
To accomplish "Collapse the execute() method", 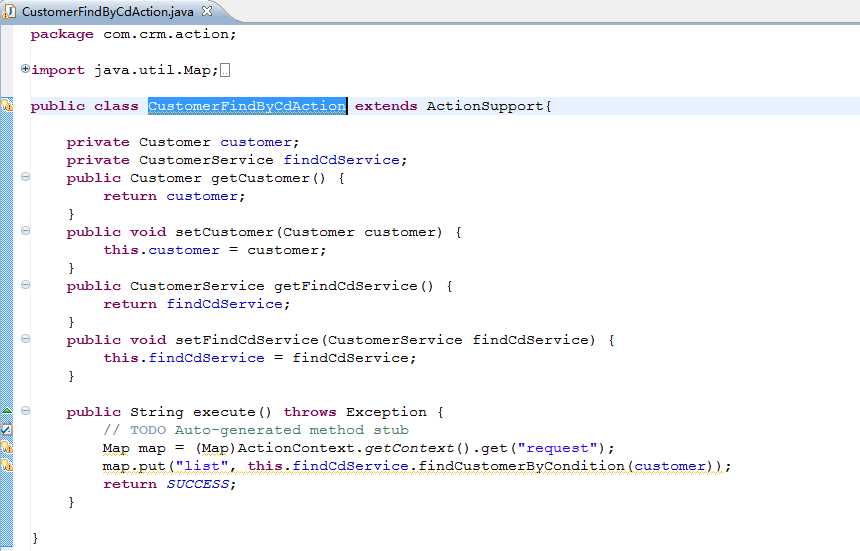I will tap(25, 410).
